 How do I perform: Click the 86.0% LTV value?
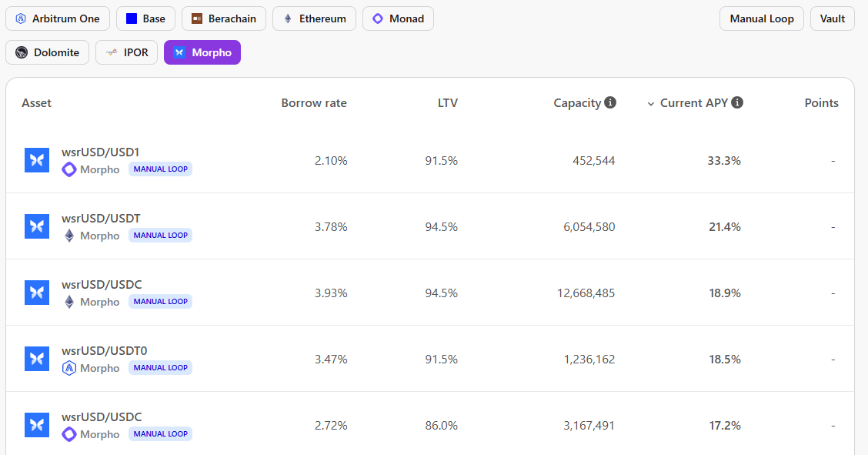tap(441, 426)
